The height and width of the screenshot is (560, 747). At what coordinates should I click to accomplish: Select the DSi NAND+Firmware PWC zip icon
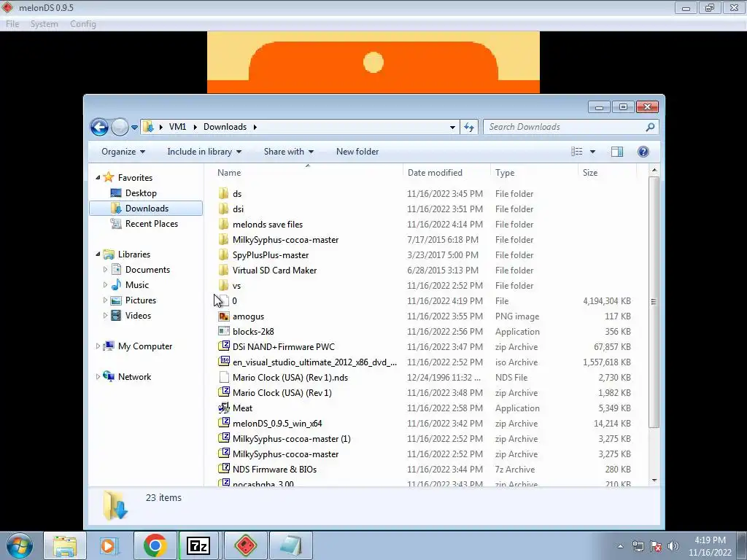tap(223, 346)
